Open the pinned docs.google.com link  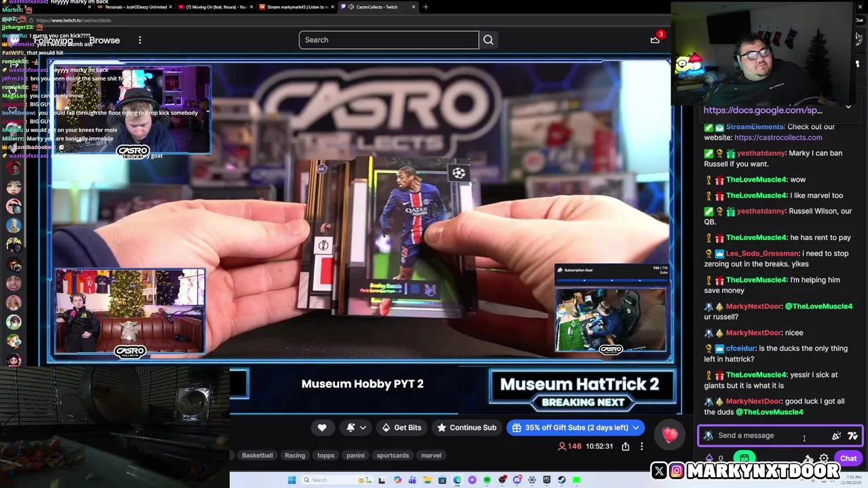pyautogui.click(x=763, y=110)
